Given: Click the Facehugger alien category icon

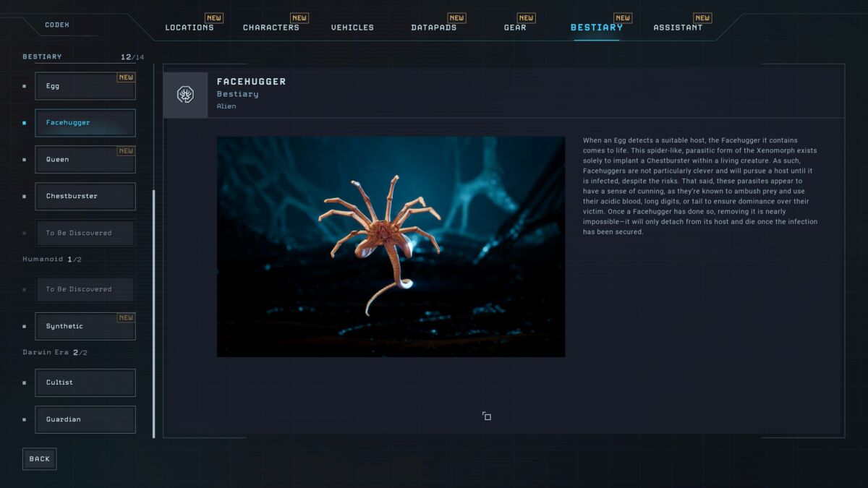Looking at the screenshot, I should click(x=185, y=95).
